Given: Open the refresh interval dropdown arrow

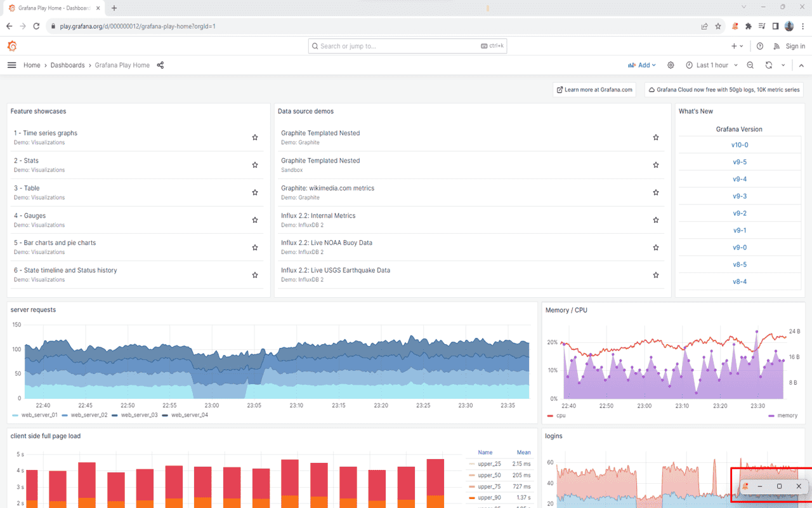Looking at the screenshot, I should pyautogui.click(x=783, y=65).
